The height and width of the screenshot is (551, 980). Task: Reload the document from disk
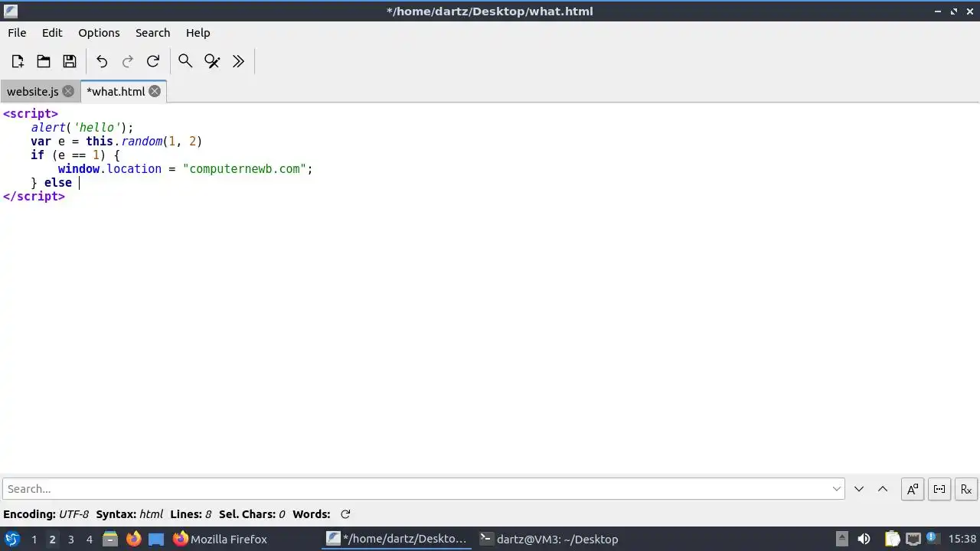click(153, 61)
